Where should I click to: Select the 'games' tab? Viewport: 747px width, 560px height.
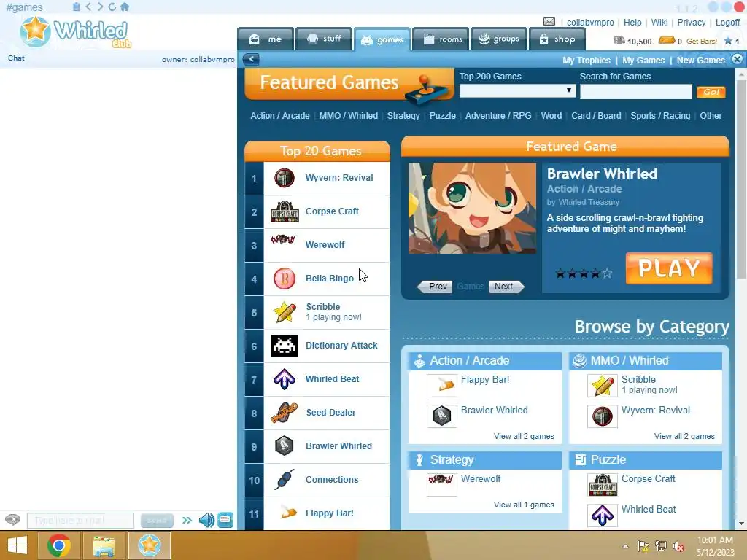pyautogui.click(x=382, y=39)
